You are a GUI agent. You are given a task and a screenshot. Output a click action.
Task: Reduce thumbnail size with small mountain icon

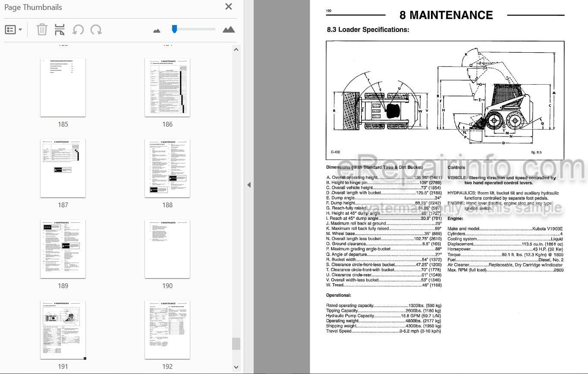(x=157, y=30)
